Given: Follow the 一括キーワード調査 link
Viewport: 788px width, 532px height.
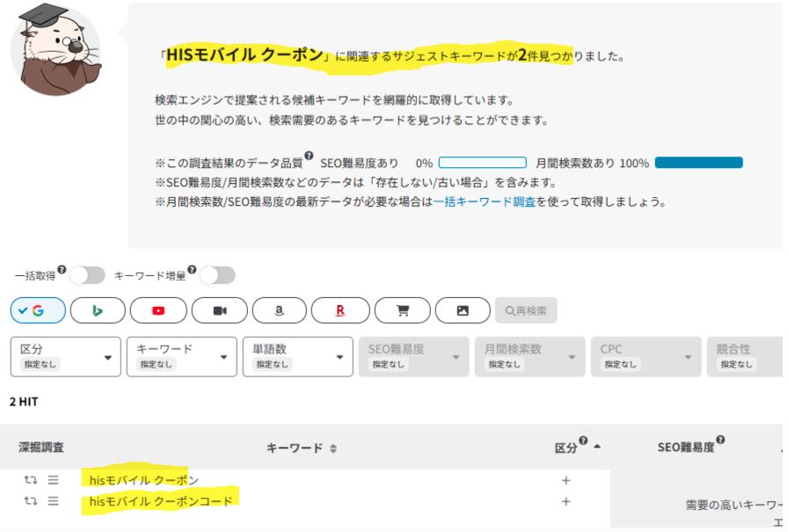Looking at the screenshot, I should coord(484,202).
